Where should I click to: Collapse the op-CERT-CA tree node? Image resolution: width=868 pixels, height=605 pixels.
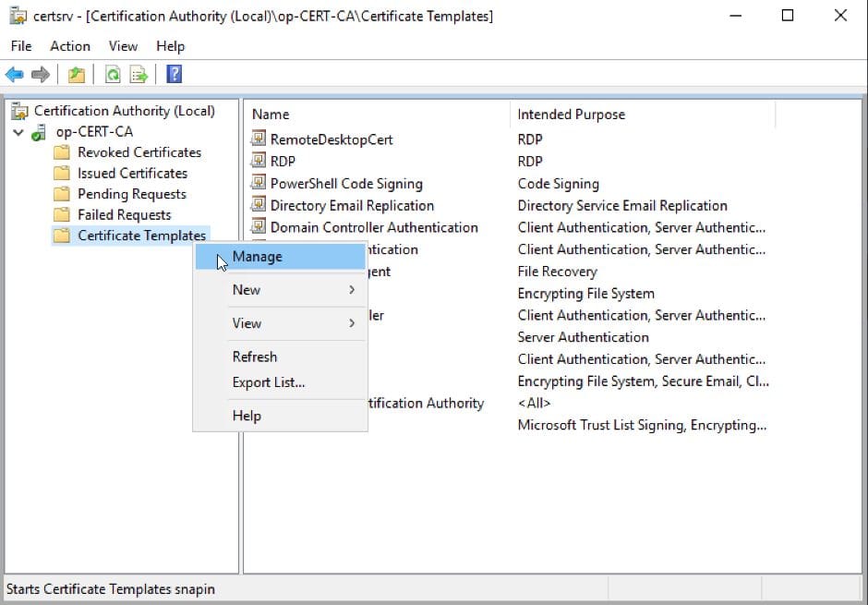[x=18, y=132]
